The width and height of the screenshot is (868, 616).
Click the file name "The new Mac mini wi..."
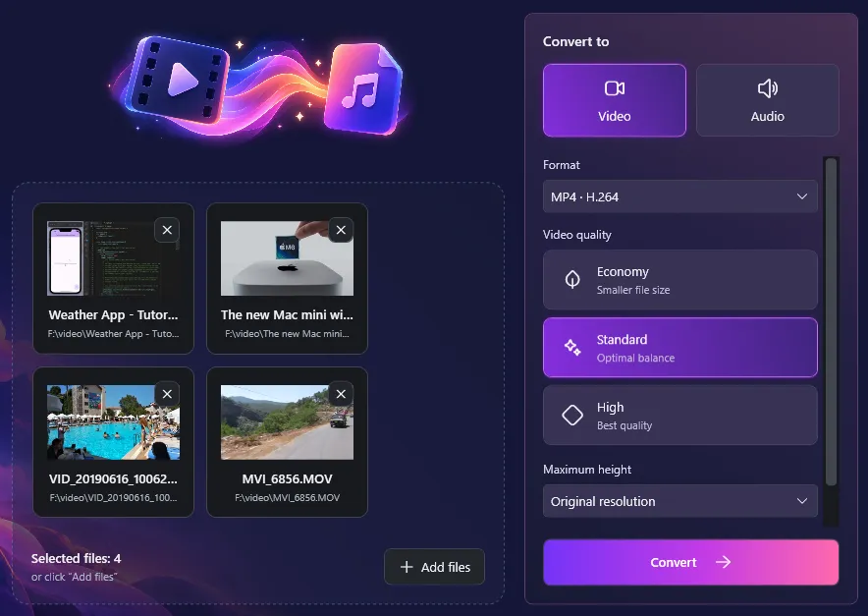287,314
